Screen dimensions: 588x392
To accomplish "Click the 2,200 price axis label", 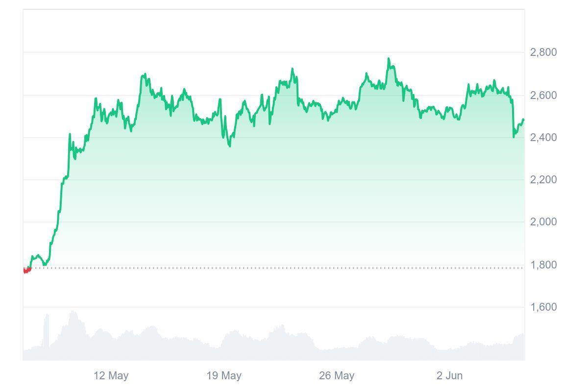I will pos(543,180).
